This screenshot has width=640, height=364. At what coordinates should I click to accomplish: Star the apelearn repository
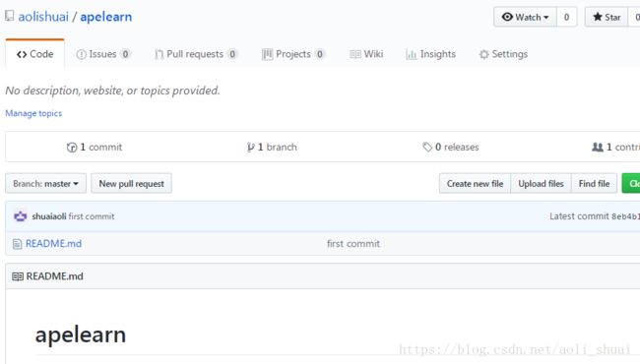(607, 17)
